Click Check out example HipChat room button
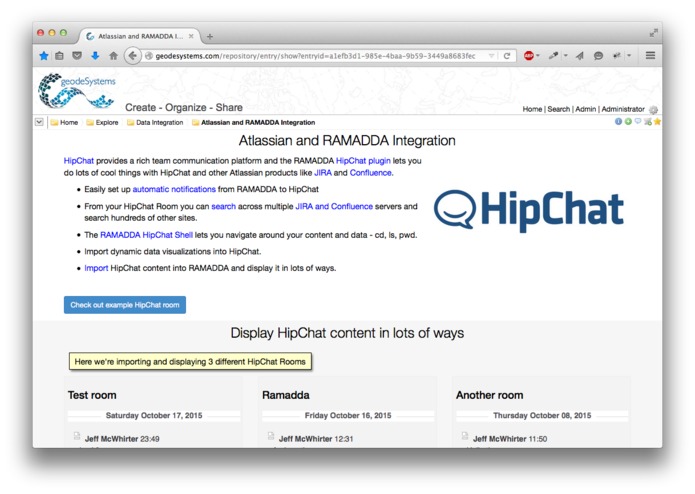 (125, 305)
